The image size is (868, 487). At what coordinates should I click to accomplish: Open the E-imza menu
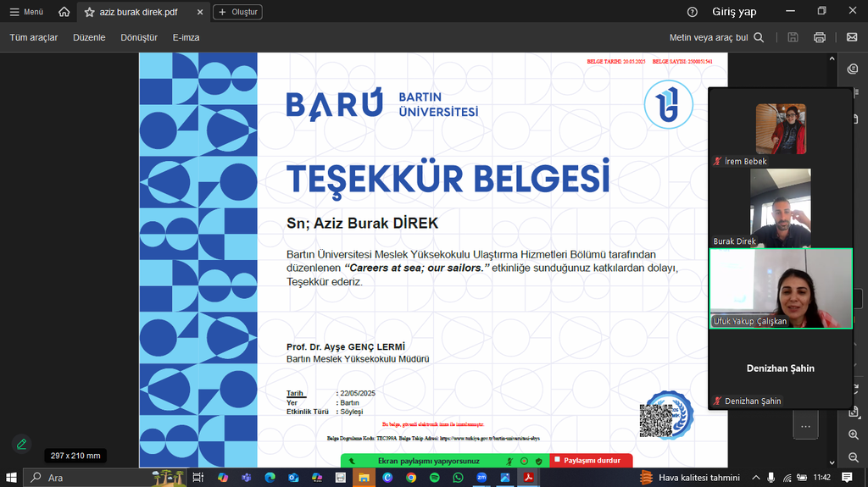coord(186,37)
